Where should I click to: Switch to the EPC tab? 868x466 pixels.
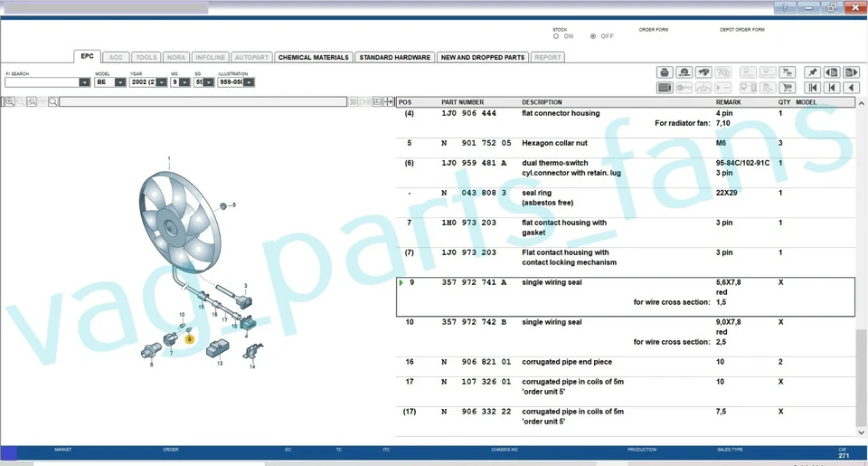click(x=87, y=56)
